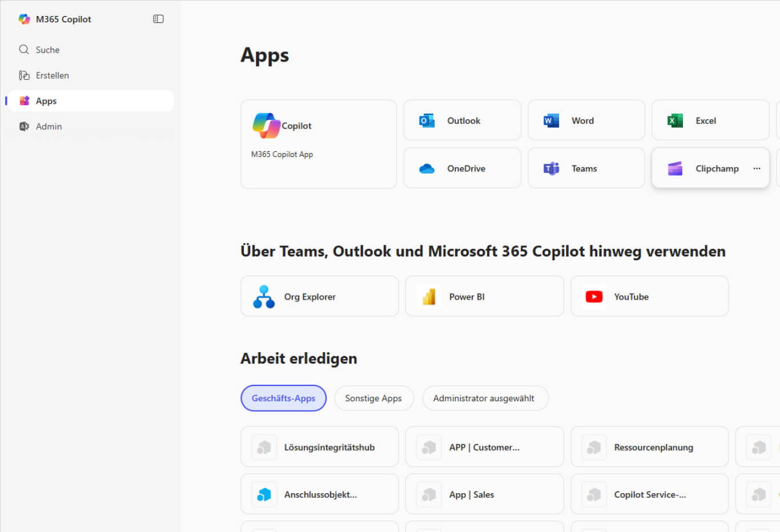780x532 pixels.
Task: Click the APP | Customer... app icon
Action: 429,448
